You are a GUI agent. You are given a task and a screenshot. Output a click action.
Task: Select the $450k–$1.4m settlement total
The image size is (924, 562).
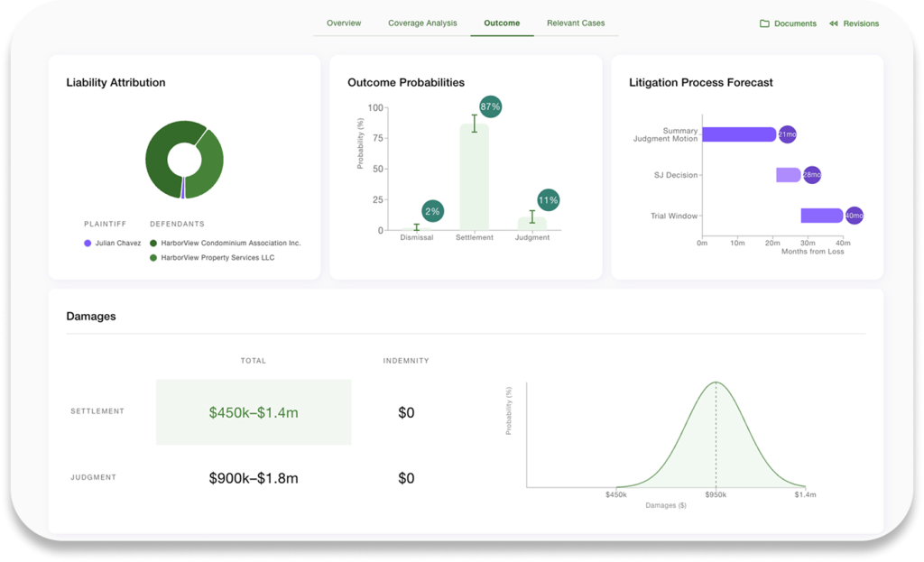pyautogui.click(x=254, y=412)
